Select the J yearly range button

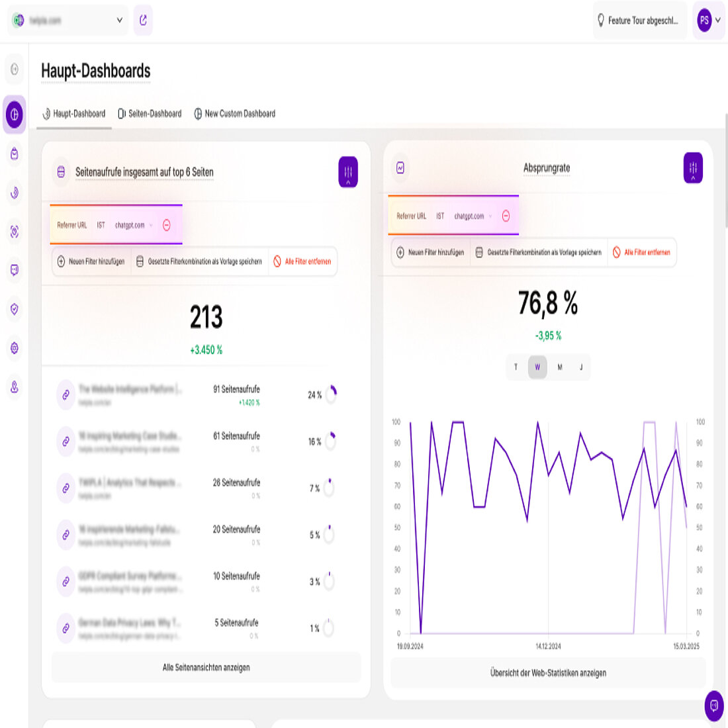pyautogui.click(x=581, y=367)
